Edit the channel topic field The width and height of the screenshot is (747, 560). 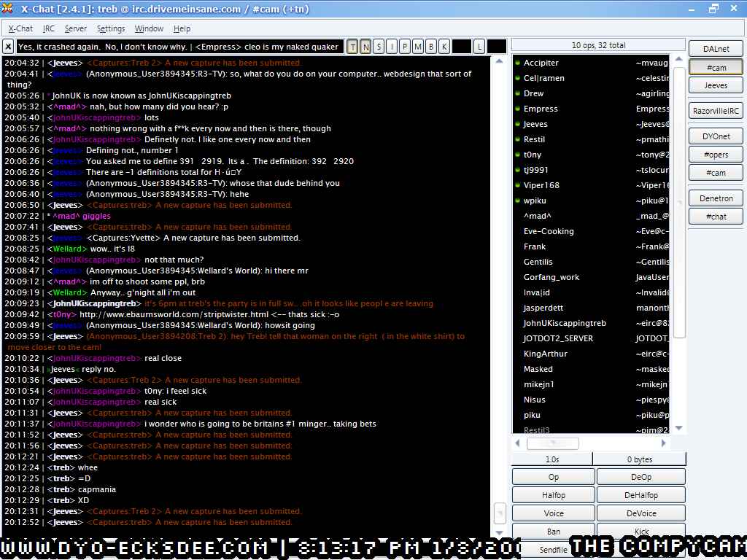point(179,47)
